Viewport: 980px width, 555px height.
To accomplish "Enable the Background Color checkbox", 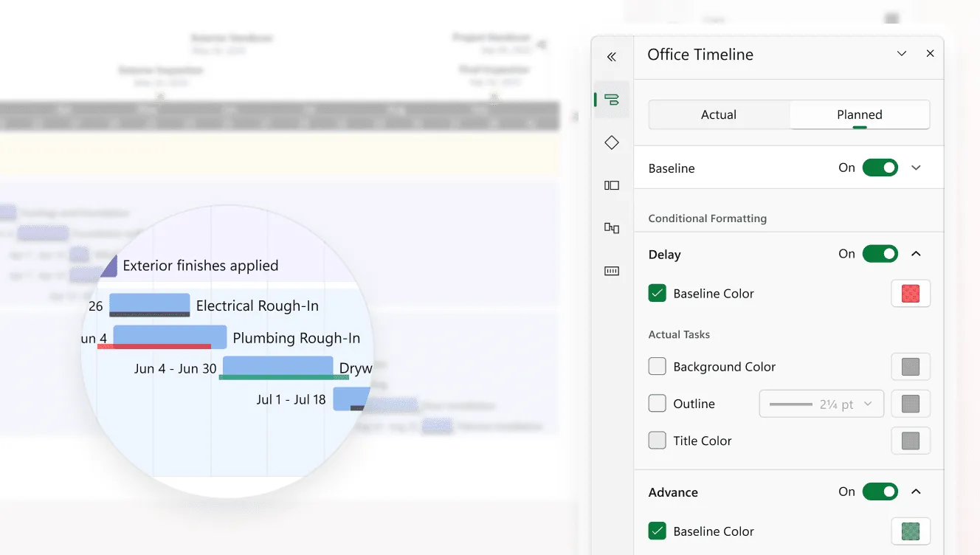I will (657, 366).
